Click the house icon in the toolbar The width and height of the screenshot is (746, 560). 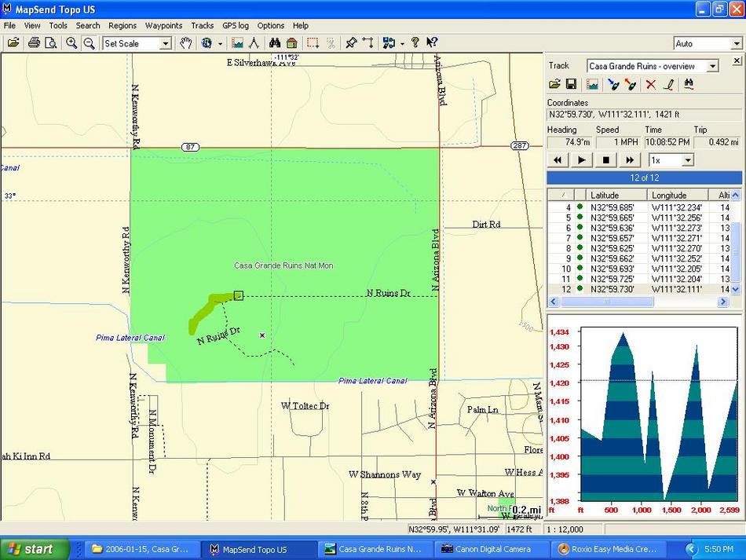click(x=291, y=43)
